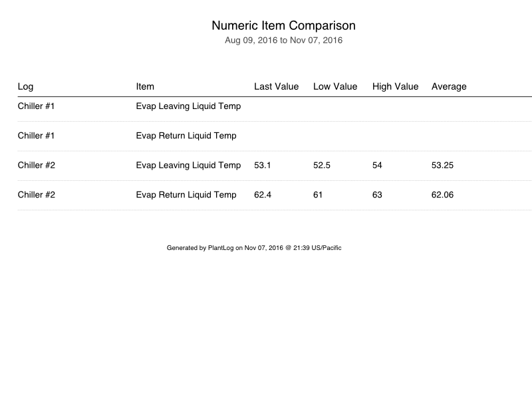
Task: Click the 'High Value' column header
Action: coord(395,87)
